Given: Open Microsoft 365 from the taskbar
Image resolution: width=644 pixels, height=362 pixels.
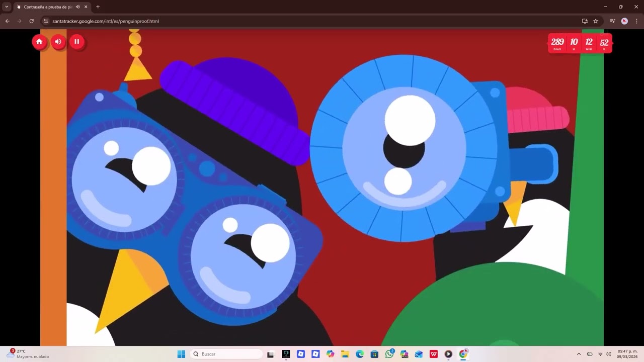Looking at the screenshot, I should coord(404,354).
